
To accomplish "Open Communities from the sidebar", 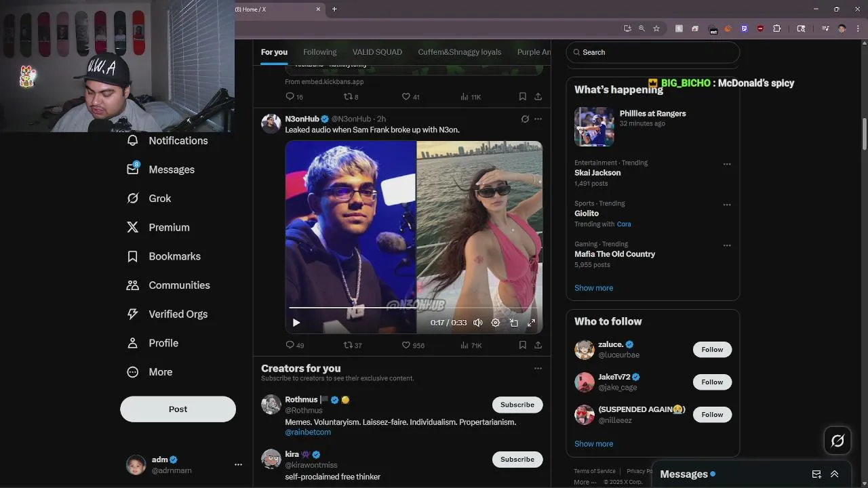I will pyautogui.click(x=168, y=285).
